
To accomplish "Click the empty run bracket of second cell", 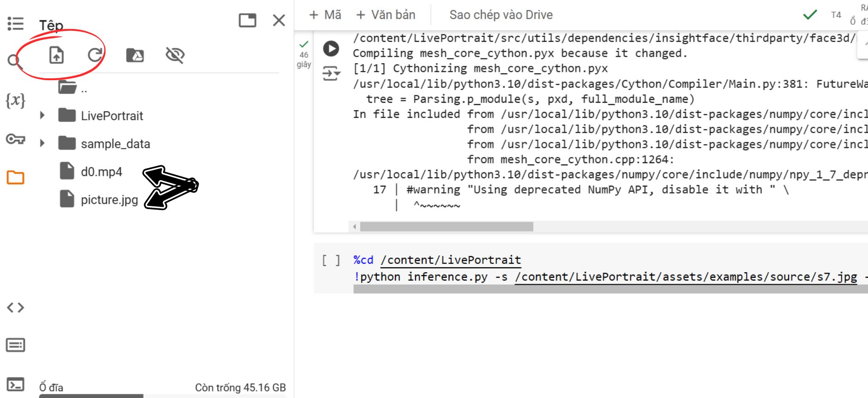I will tap(331, 261).
